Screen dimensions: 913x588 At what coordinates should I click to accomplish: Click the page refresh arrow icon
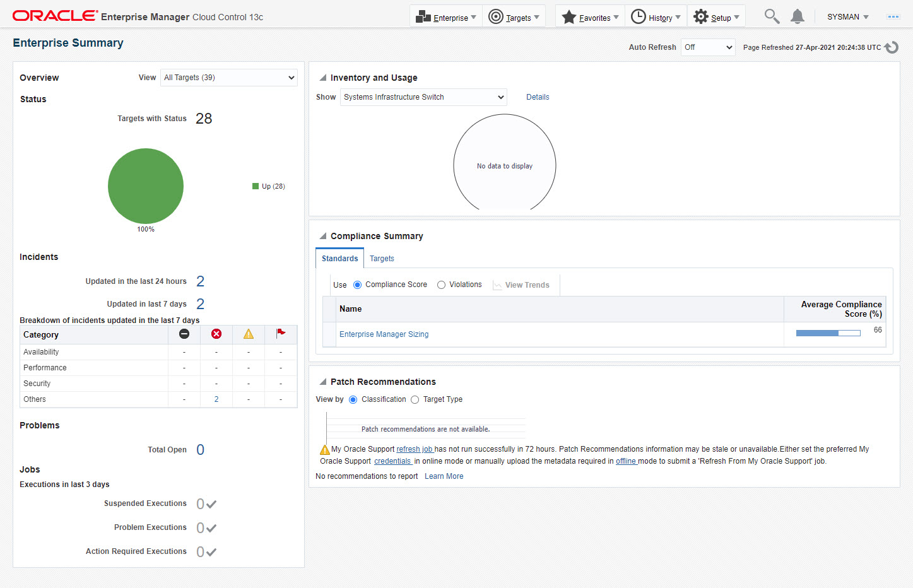pos(891,47)
